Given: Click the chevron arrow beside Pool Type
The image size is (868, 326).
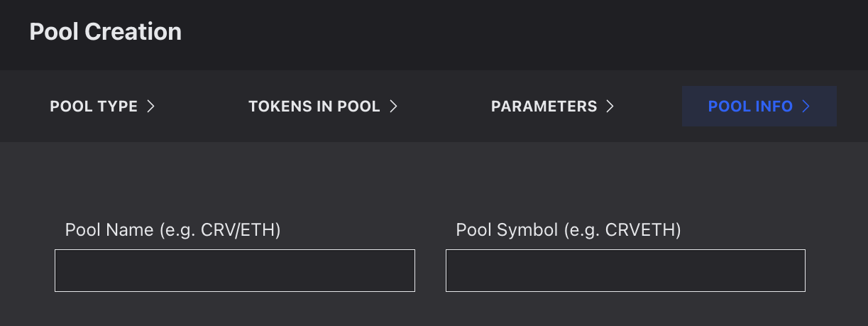Looking at the screenshot, I should point(150,107).
